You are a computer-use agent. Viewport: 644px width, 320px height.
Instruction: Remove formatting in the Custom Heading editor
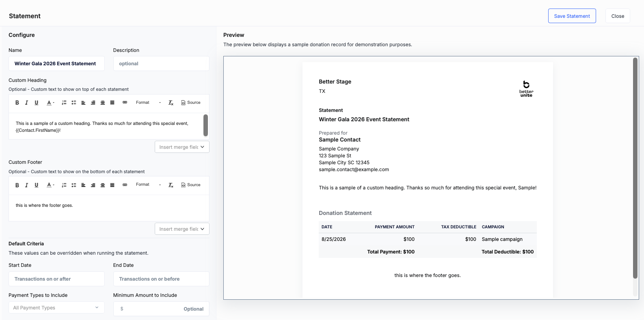(x=171, y=103)
